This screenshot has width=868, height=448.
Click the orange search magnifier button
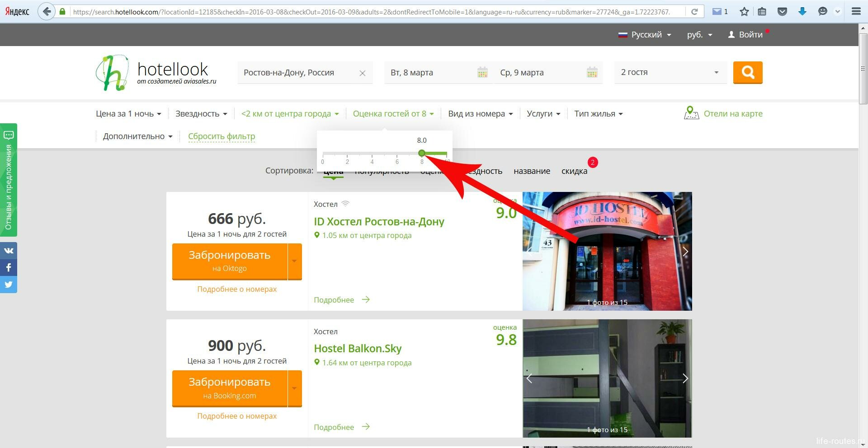(748, 72)
